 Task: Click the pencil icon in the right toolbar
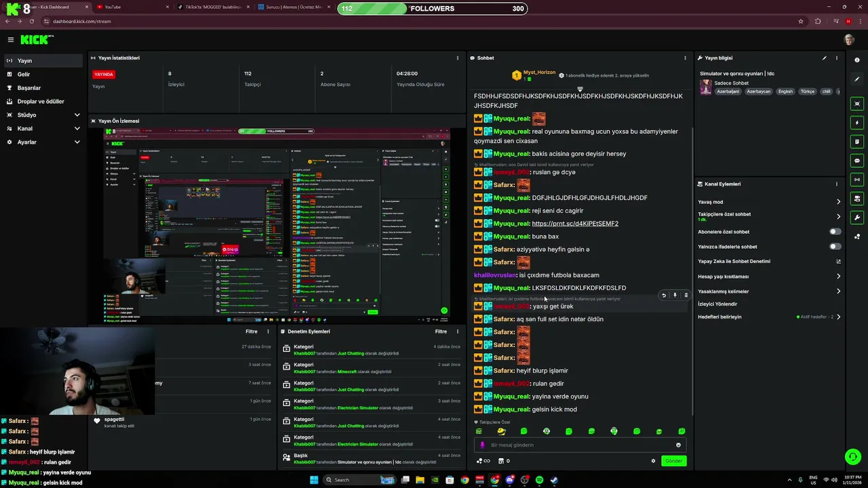[x=857, y=79]
